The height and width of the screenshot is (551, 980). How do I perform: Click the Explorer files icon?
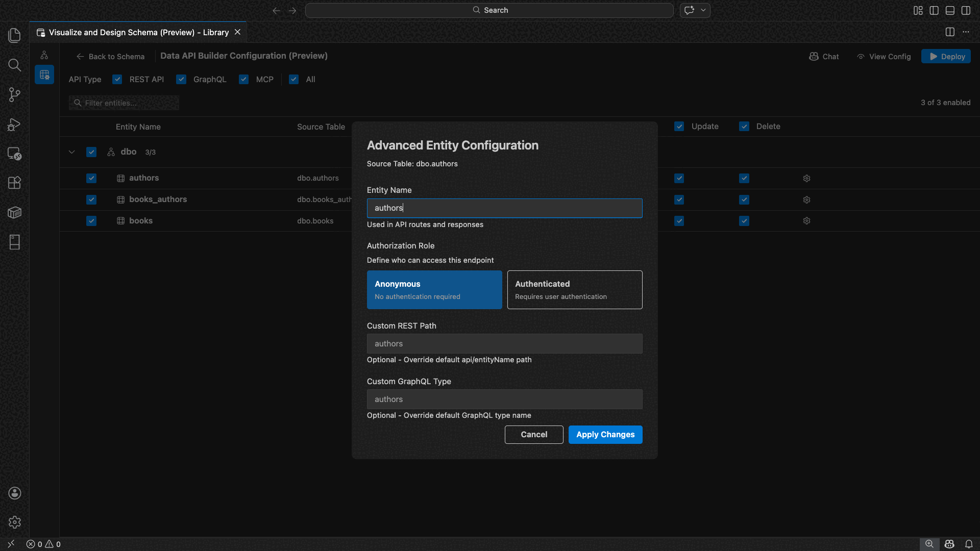(14, 35)
